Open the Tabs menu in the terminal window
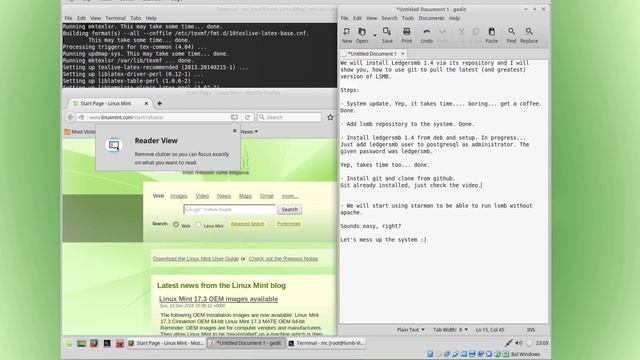This screenshot has width=640, height=360. pyautogui.click(x=136, y=18)
